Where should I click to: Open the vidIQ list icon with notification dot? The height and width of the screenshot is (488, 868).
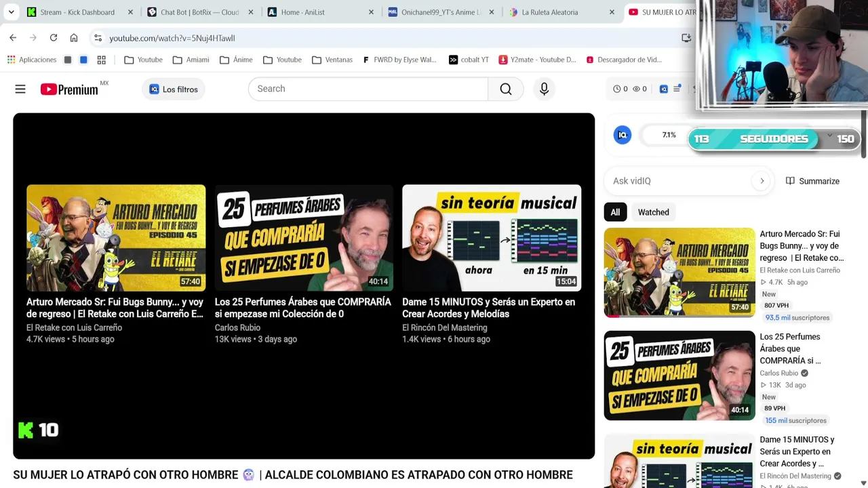click(677, 89)
